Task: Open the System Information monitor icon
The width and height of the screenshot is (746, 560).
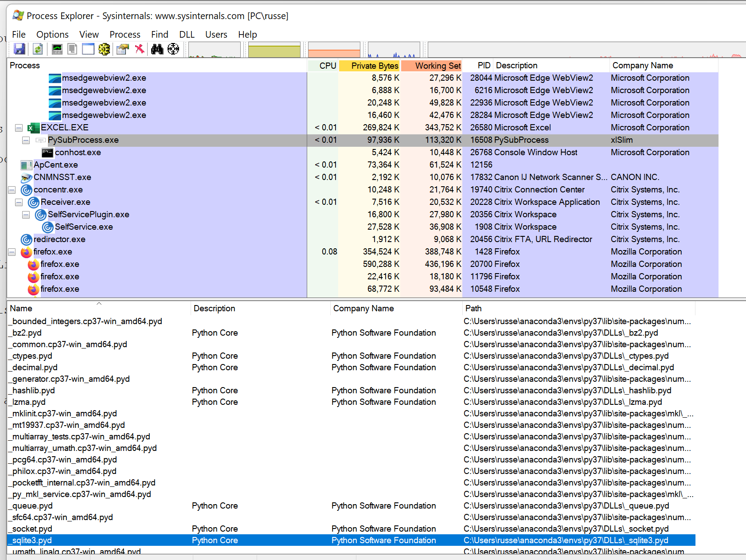Action: click(57, 49)
